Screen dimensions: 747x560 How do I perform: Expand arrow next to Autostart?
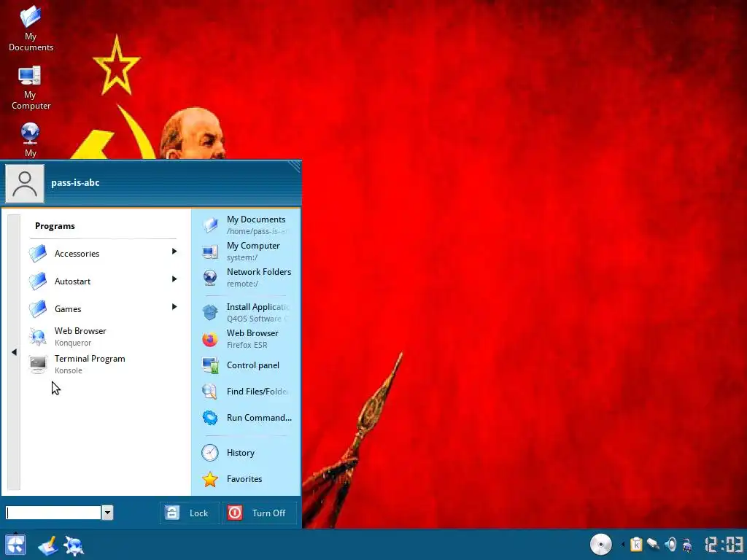click(x=174, y=279)
